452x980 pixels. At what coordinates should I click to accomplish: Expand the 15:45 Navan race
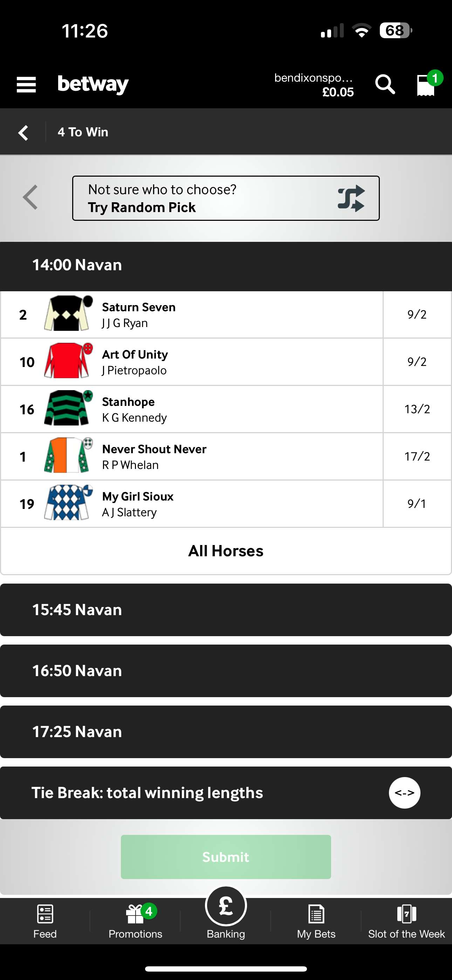click(x=226, y=610)
